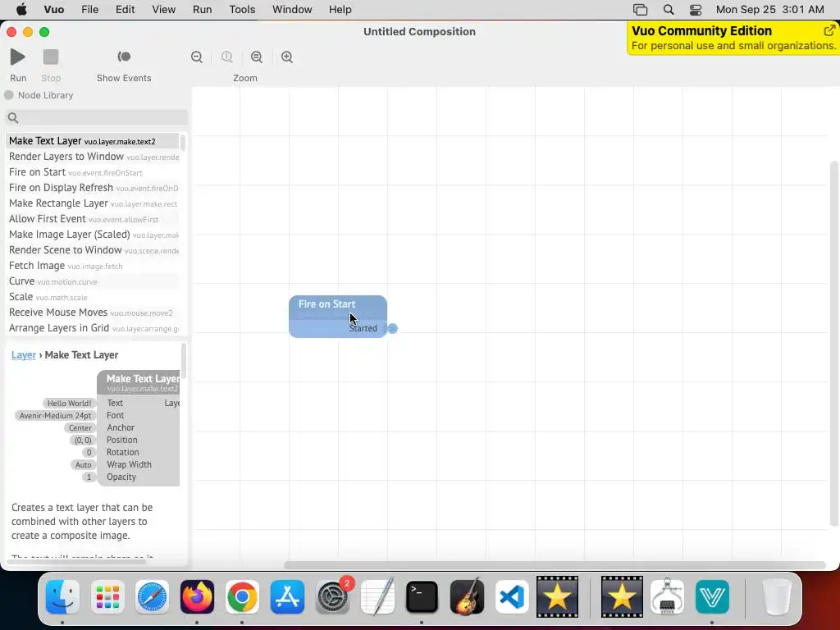Screen dimensions: 840x630
Task: Select Fire on Display Refresh node
Action: point(94,188)
